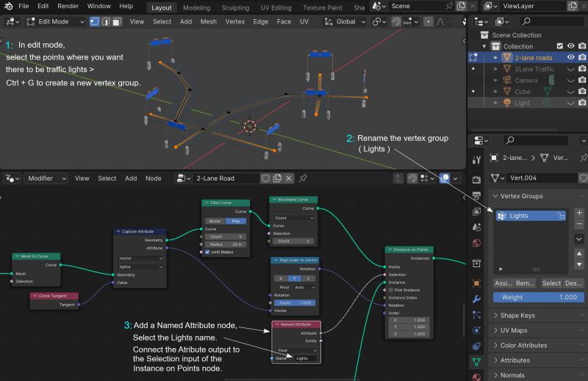588x381 pixels.
Task: Click the Select vertex group button
Action: pos(551,283)
